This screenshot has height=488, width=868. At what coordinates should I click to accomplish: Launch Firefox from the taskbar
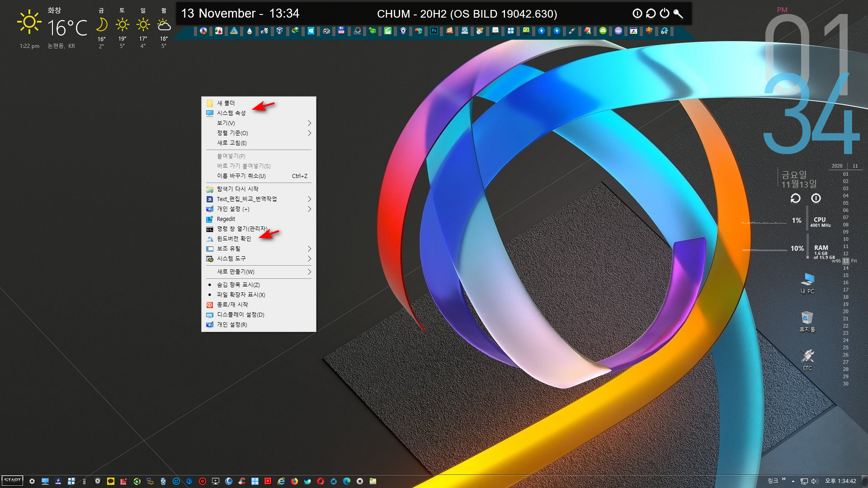click(x=294, y=481)
